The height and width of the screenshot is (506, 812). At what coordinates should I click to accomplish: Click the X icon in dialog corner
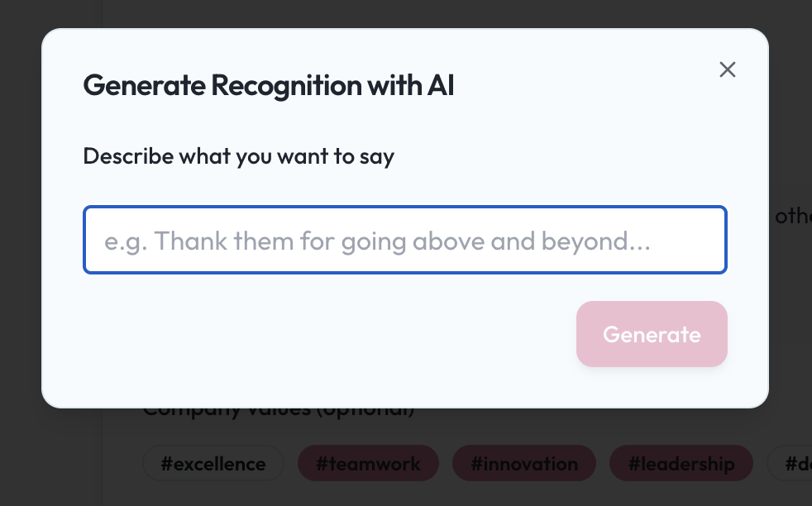(x=727, y=69)
